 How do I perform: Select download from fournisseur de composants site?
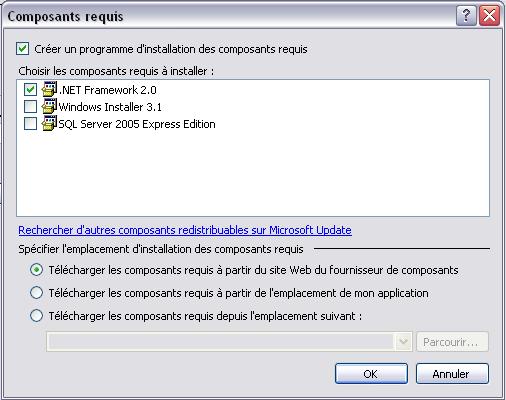36,270
